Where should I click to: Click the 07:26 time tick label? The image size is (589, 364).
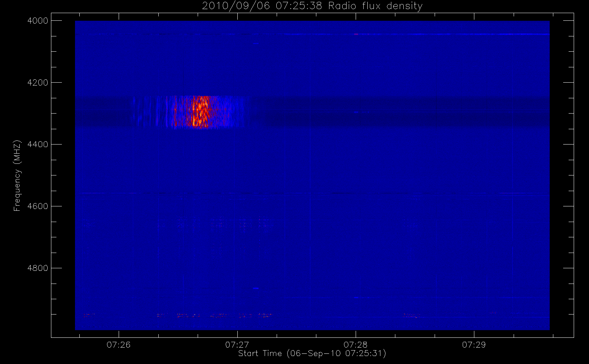(119, 345)
